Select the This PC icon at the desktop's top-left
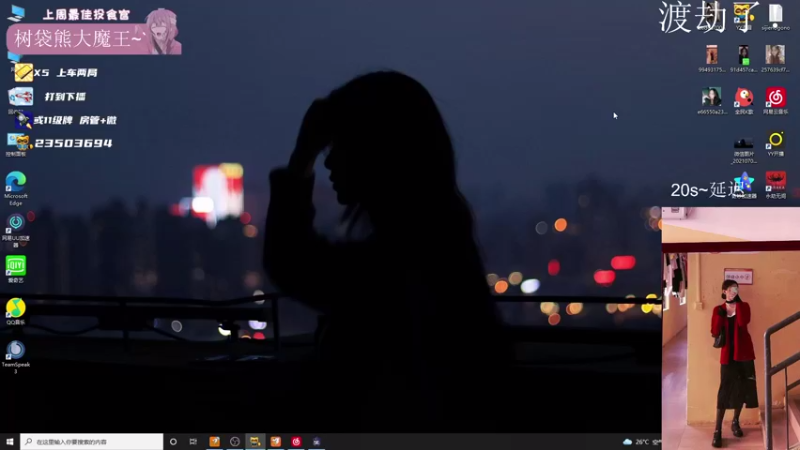Screen dimensions: 800x450 coord(16,12)
